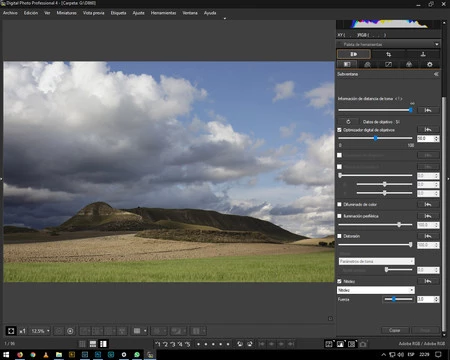
Task: Open the Miniaturas menu
Action: 66,13
